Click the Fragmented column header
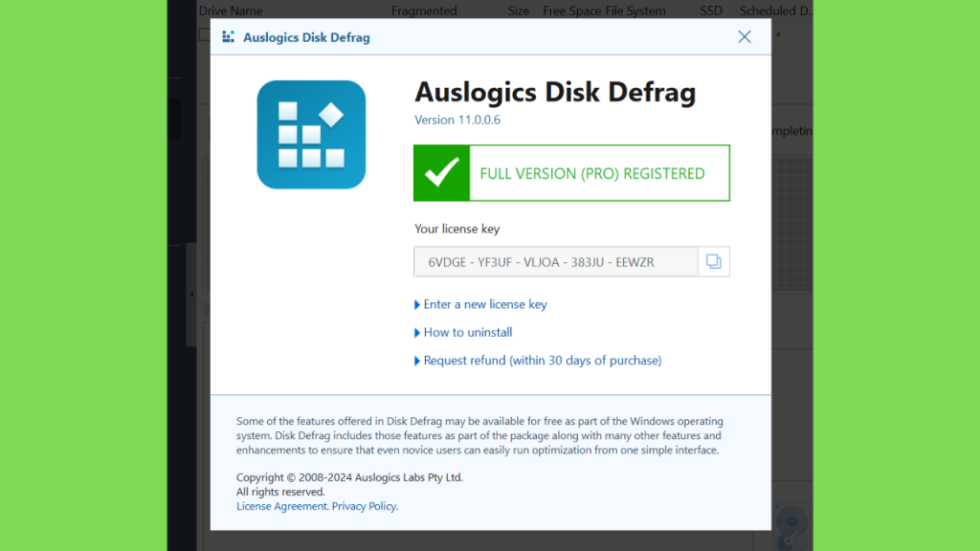This screenshot has width=980, height=551. 424,11
